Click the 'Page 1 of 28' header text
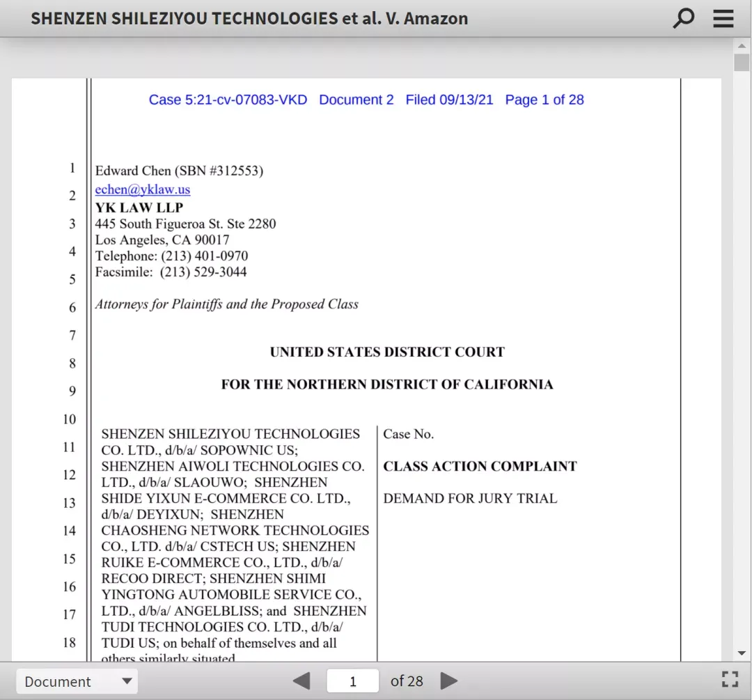Image resolution: width=752 pixels, height=700 pixels. pos(545,100)
